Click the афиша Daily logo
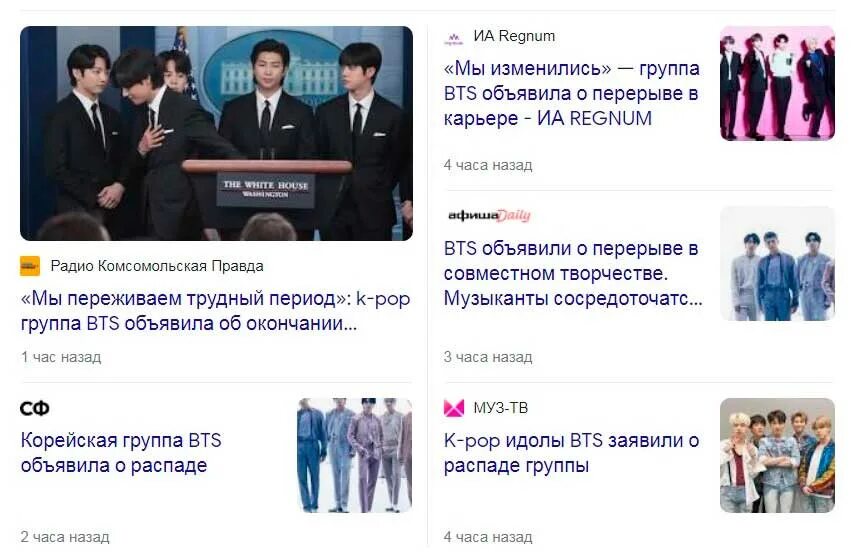Screen dimensions: 856x557 pyautogui.click(x=489, y=216)
